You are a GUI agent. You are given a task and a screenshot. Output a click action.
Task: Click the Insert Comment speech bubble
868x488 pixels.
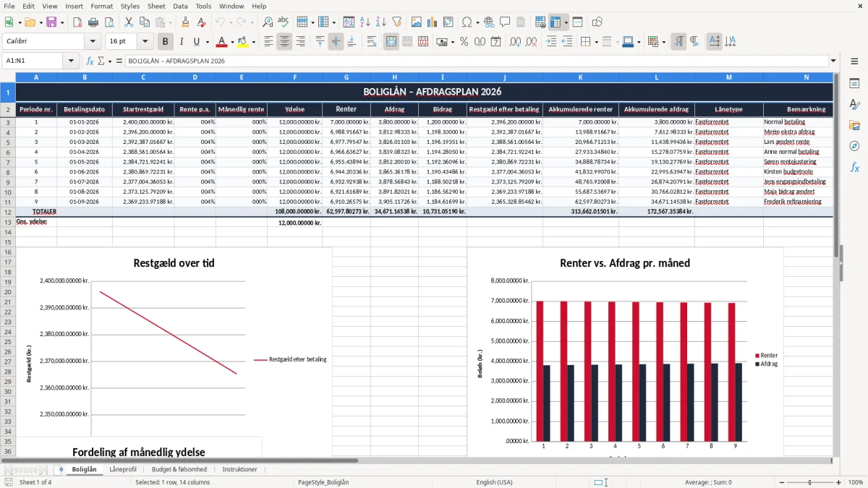click(505, 22)
